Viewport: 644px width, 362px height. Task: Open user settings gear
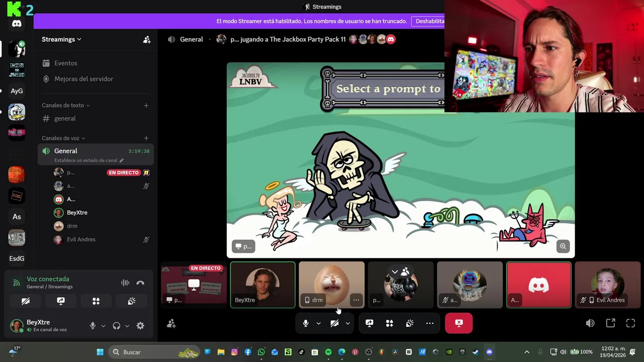[140, 326]
